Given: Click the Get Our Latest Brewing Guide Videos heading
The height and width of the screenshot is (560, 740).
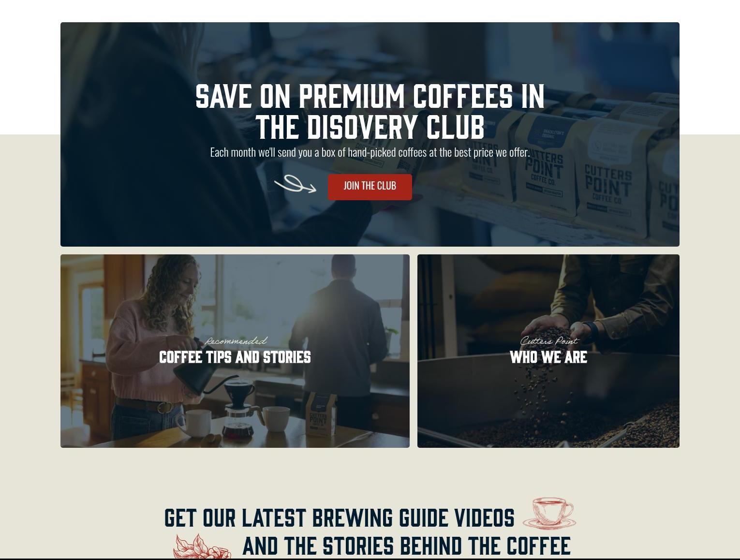Looking at the screenshot, I should [340, 518].
